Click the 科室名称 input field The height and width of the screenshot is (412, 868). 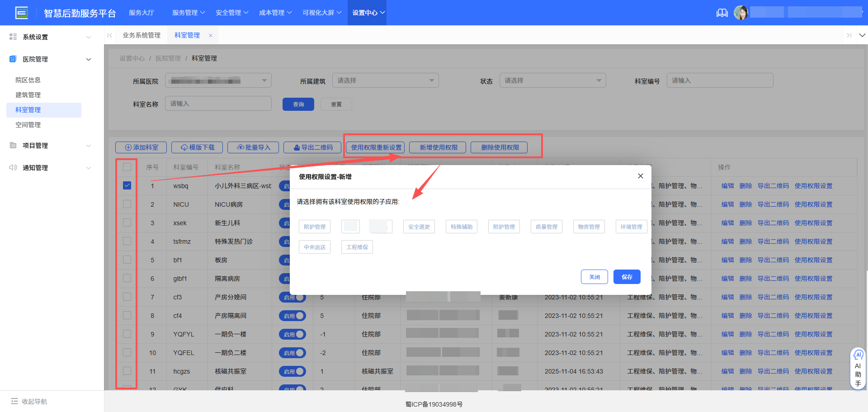218,104
